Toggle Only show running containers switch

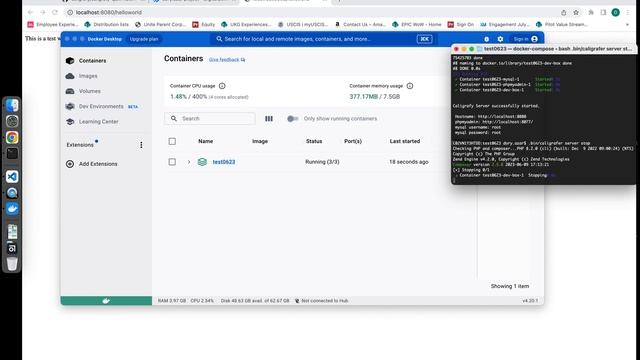(x=292, y=118)
